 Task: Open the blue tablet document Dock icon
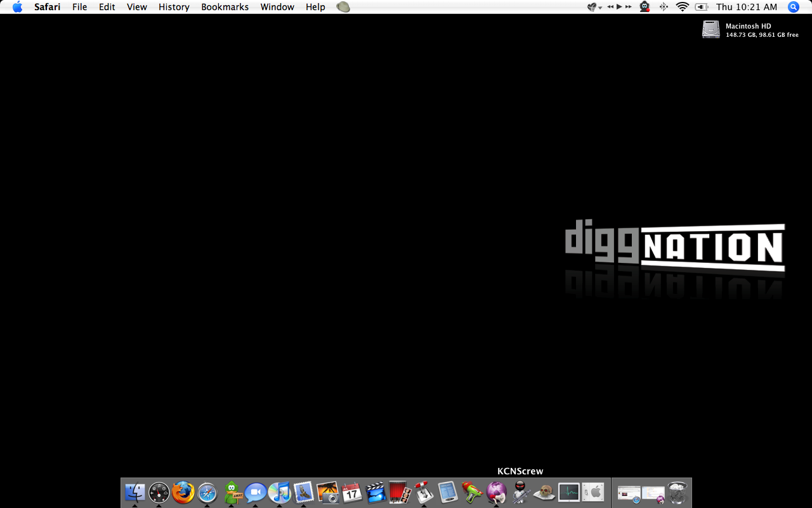(448, 492)
